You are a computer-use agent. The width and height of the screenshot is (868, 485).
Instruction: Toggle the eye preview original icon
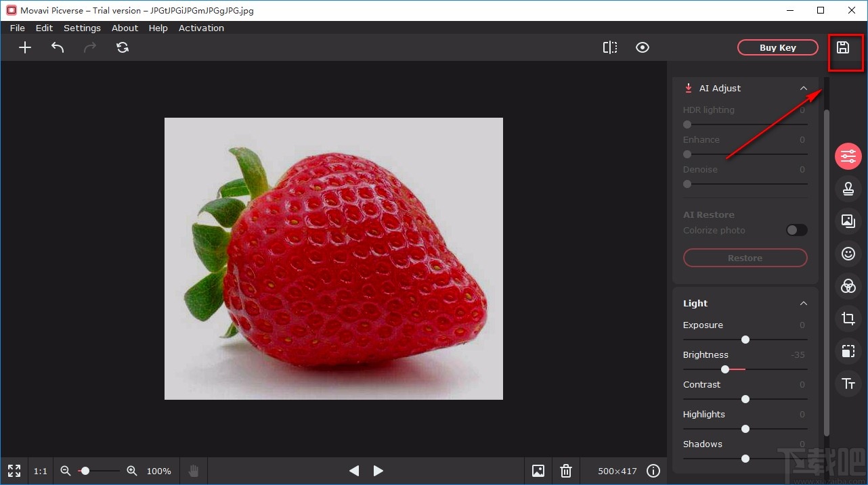643,47
